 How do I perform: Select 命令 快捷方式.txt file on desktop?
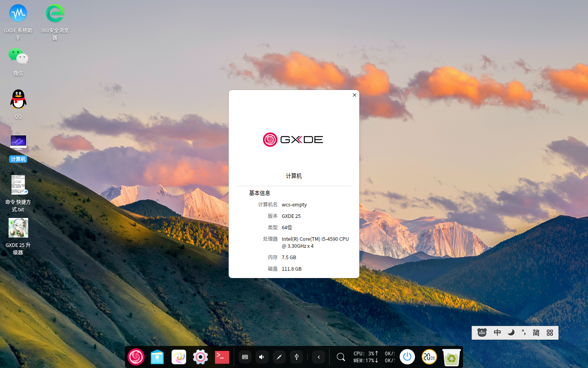pyautogui.click(x=18, y=193)
